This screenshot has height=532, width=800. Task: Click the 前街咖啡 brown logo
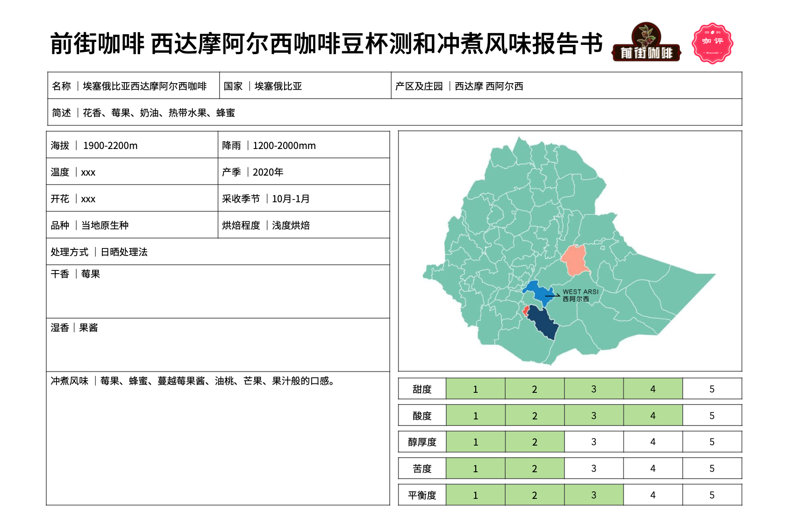coord(646,42)
